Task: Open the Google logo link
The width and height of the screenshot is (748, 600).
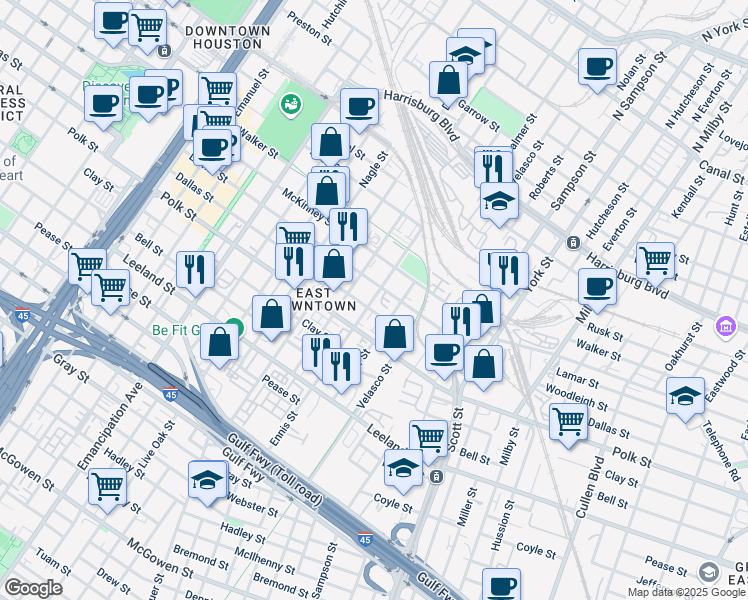Action: pos(33,588)
